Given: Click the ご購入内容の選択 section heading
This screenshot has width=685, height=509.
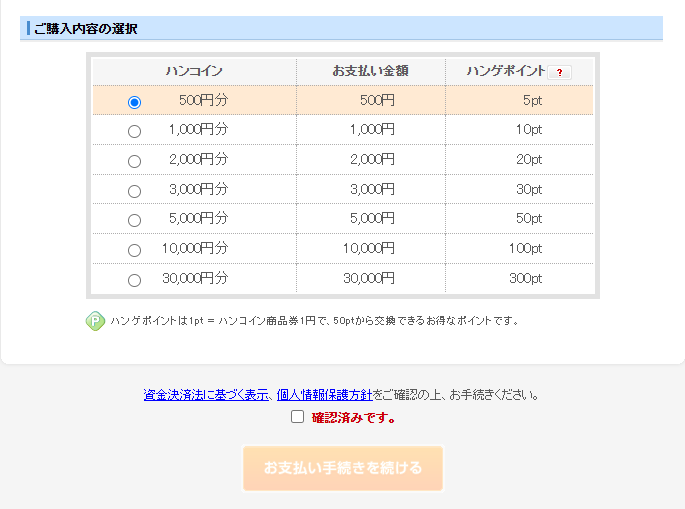Looking at the screenshot, I should click(x=85, y=29).
